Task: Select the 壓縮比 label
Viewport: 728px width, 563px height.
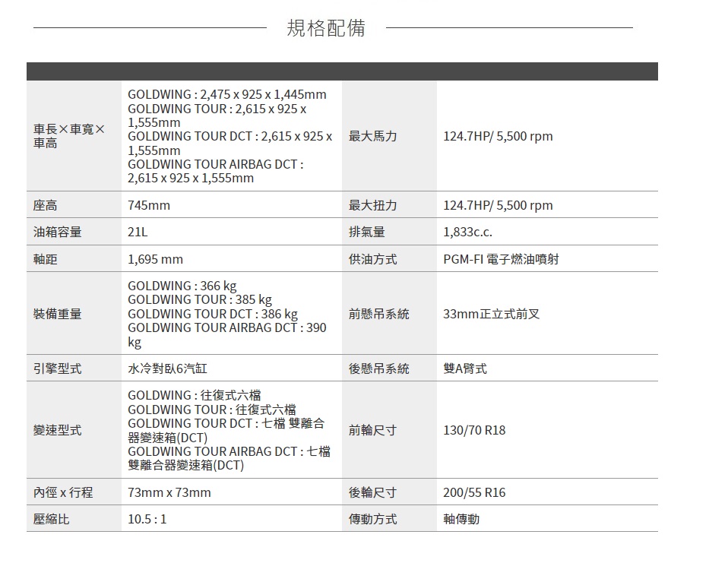Action: (51, 519)
